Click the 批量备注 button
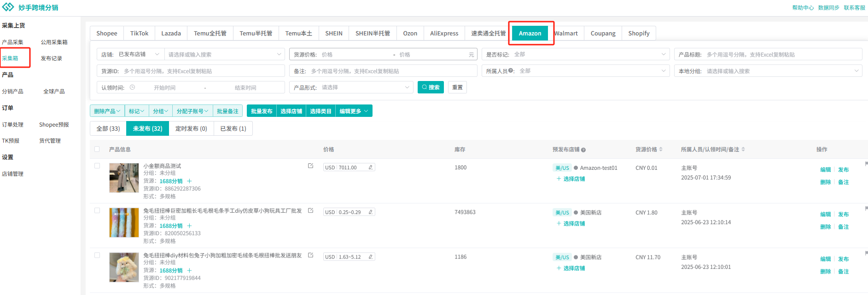This screenshot has height=295, width=868. point(227,111)
